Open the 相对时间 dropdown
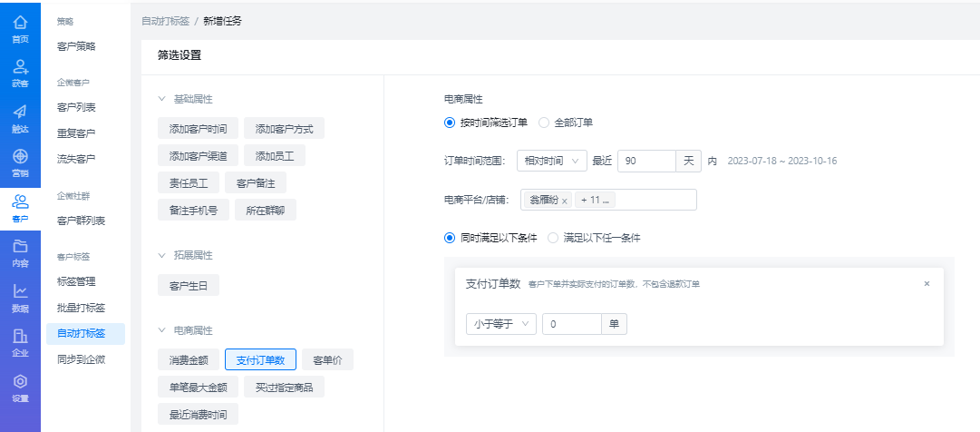Screen dimensions: 980x432 pos(551,161)
